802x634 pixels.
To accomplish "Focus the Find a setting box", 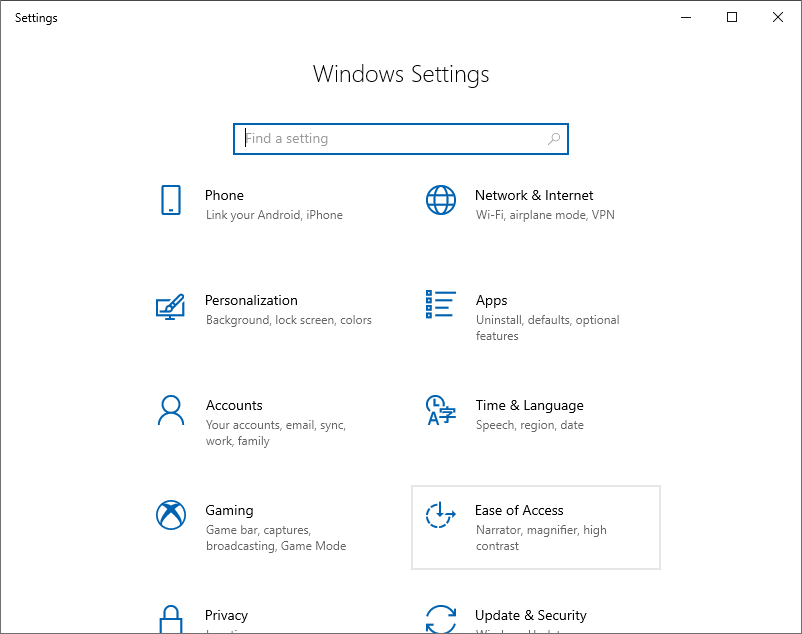I will coord(401,139).
